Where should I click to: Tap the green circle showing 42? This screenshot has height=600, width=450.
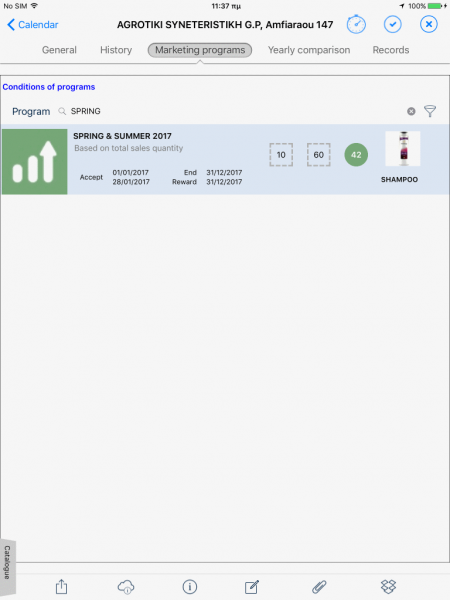tap(356, 155)
